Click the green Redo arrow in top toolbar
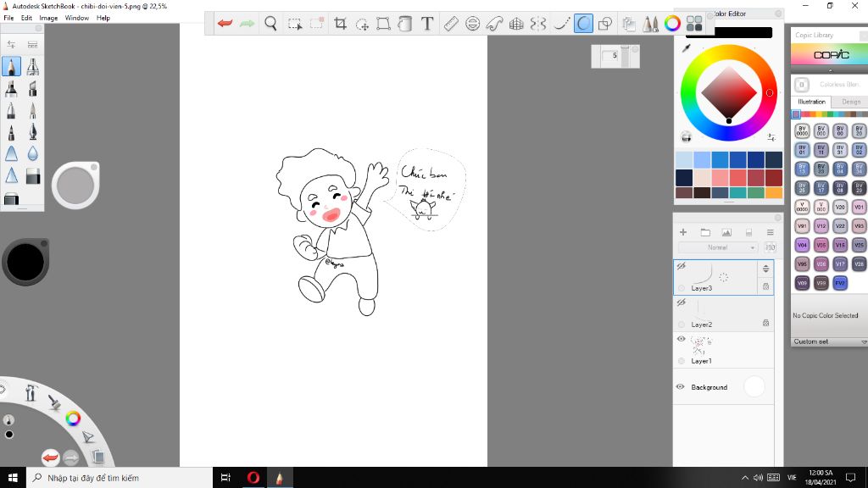 (248, 23)
